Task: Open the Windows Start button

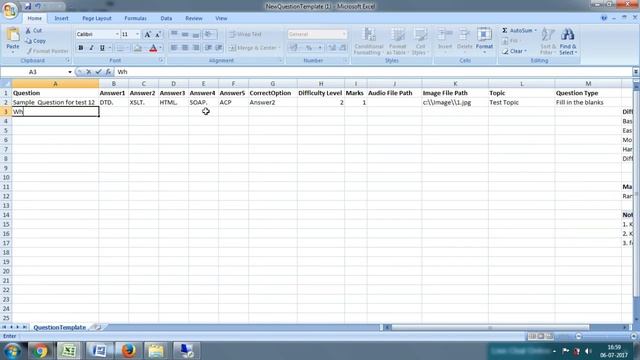Action: point(12,351)
